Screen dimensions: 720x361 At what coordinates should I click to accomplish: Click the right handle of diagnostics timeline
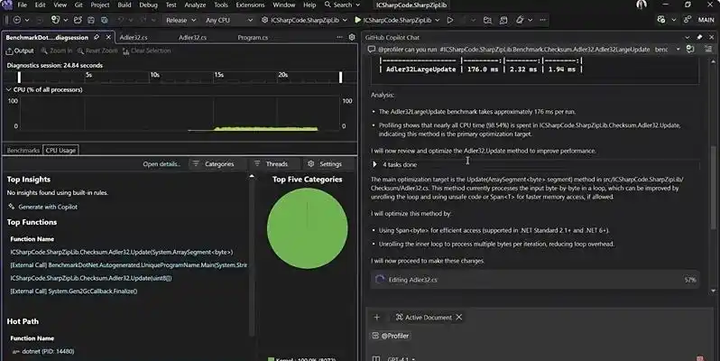click(x=340, y=77)
